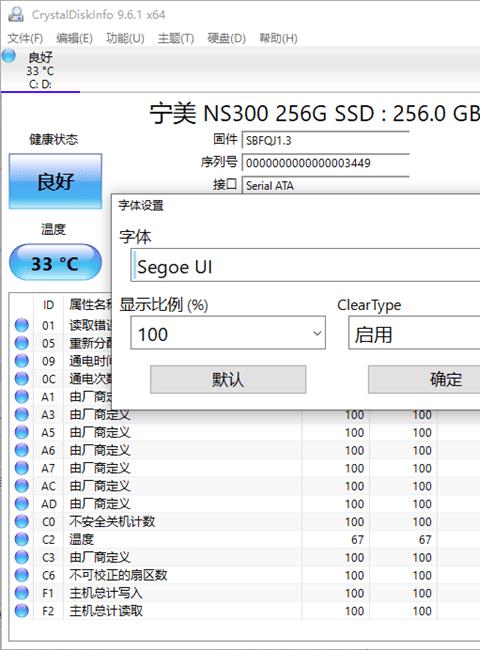The width and height of the screenshot is (480, 650).
Task: Click status orb for attribute 09
Action: tap(22, 361)
